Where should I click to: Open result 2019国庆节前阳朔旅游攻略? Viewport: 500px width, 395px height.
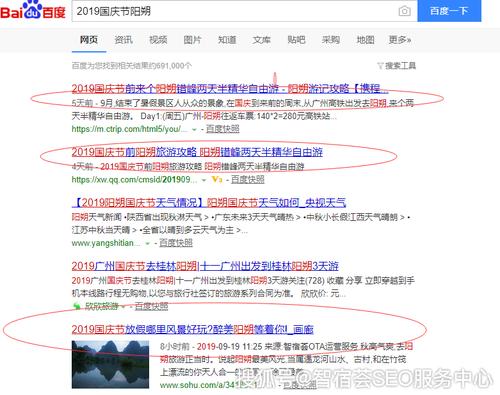pyautogui.click(x=197, y=152)
